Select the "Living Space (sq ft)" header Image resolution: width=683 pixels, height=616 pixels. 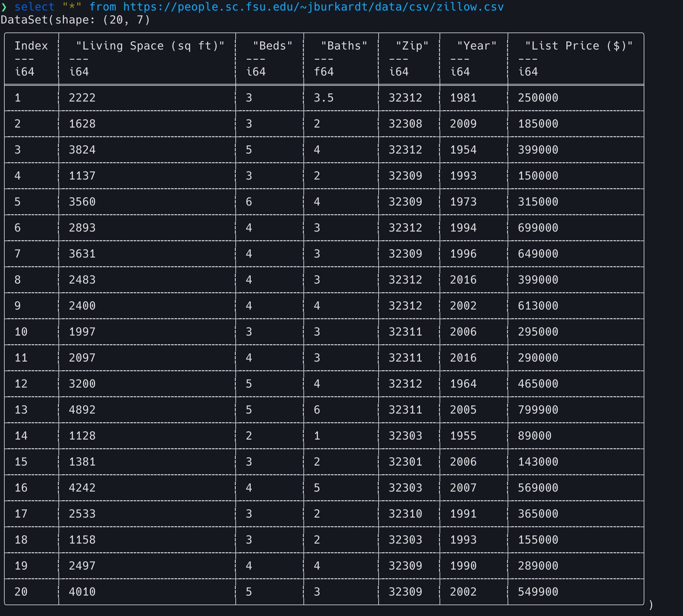[150, 46]
